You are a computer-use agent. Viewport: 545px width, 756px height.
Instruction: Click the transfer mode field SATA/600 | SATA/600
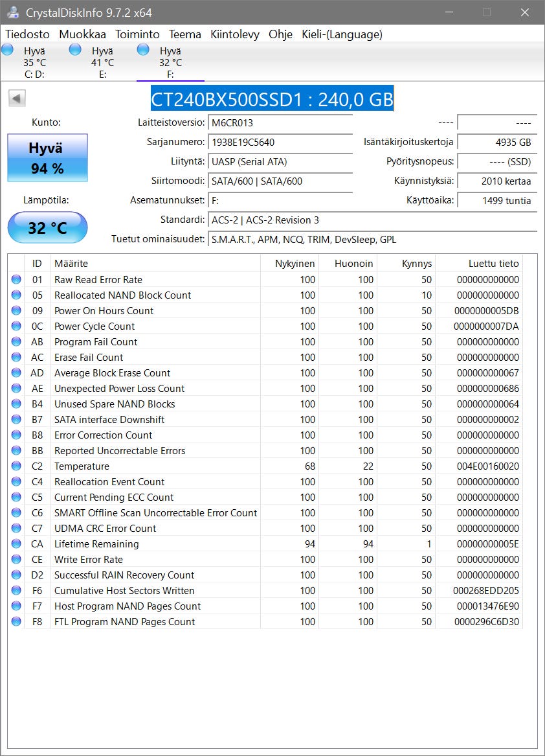pyautogui.click(x=280, y=181)
